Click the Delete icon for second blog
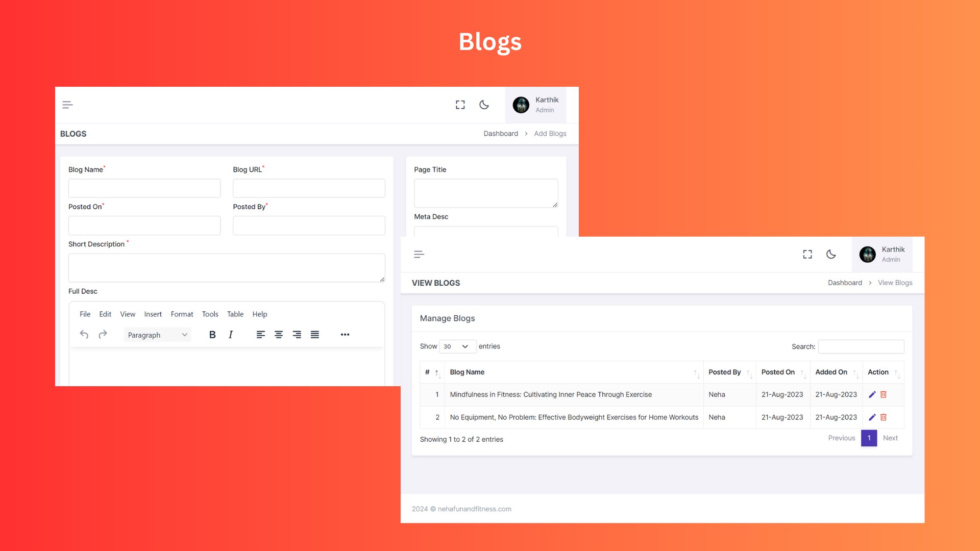This screenshot has width=980, height=551. coord(883,417)
